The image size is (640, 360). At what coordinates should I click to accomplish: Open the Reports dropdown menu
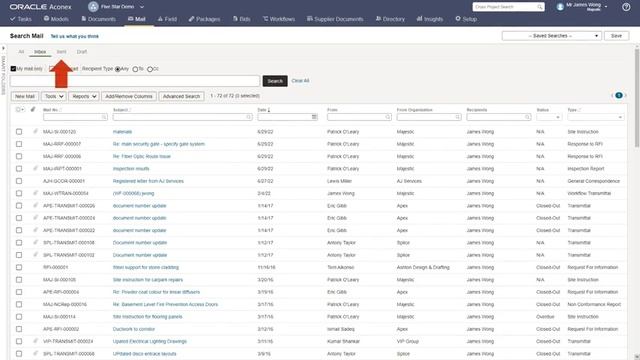(84, 96)
